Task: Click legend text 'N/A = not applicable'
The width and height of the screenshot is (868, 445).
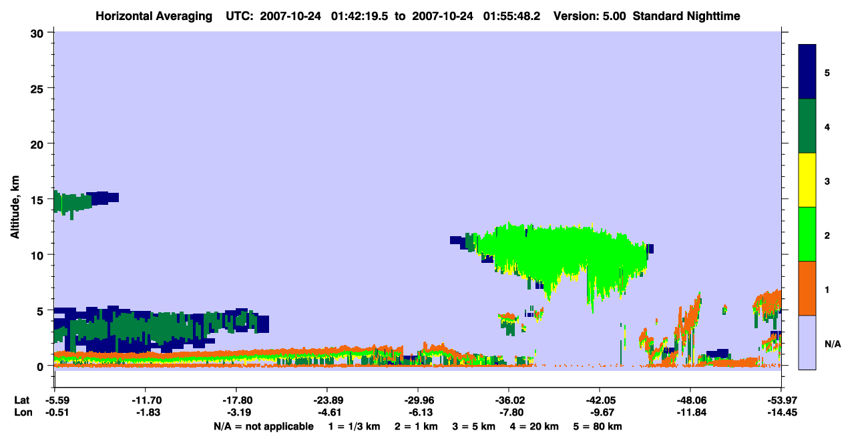Action: point(263,426)
